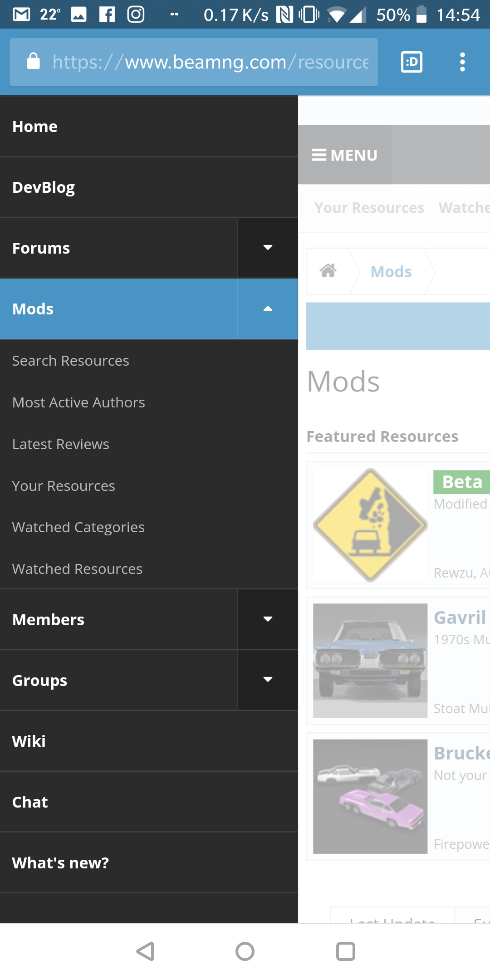Open Most Active Authors link
490x980 pixels.
click(78, 402)
